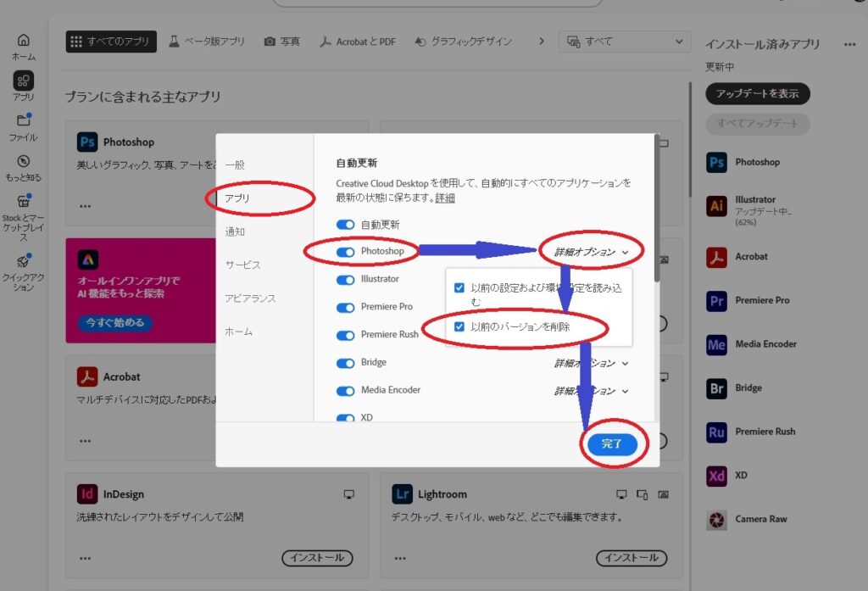
Task: Open the 通知 preferences tab
Action: click(x=235, y=231)
